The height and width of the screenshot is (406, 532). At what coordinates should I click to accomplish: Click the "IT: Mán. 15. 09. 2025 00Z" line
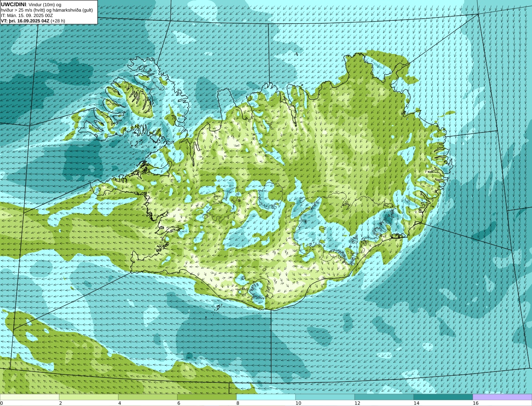(x=27, y=15)
